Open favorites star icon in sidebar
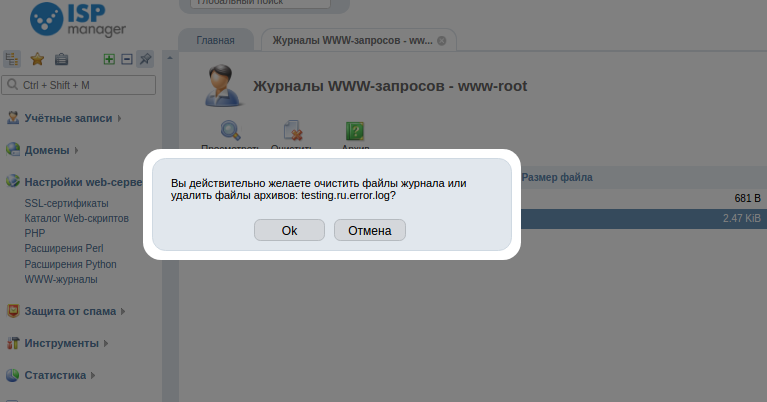Image resolution: width=767 pixels, height=402 pixels. point(37,59)
